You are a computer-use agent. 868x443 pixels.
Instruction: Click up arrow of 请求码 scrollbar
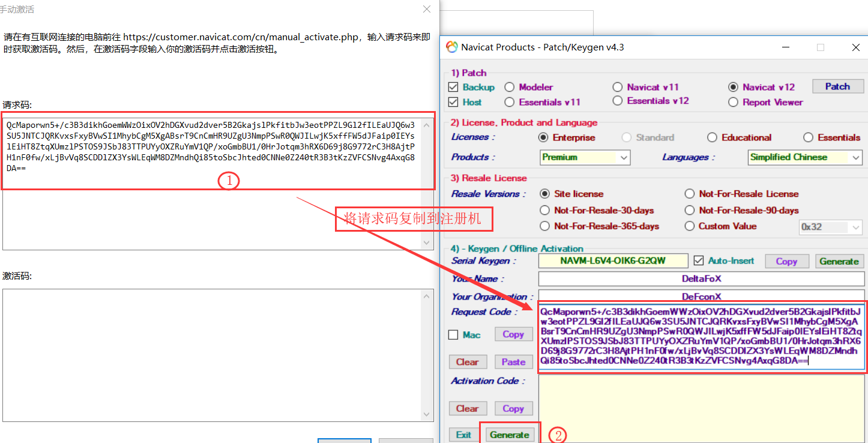427,125
